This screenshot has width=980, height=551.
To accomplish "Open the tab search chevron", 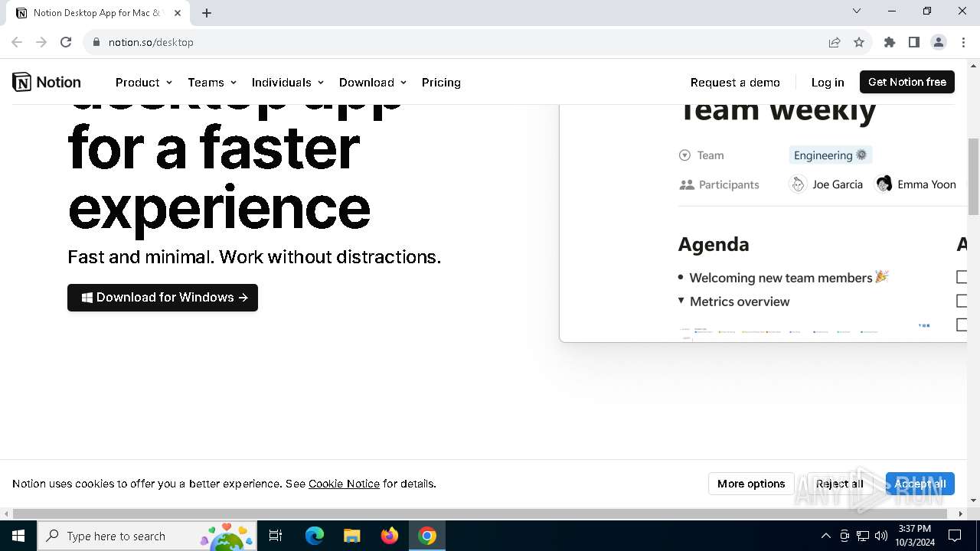I will pyautogui.click(x=857, y=11).
